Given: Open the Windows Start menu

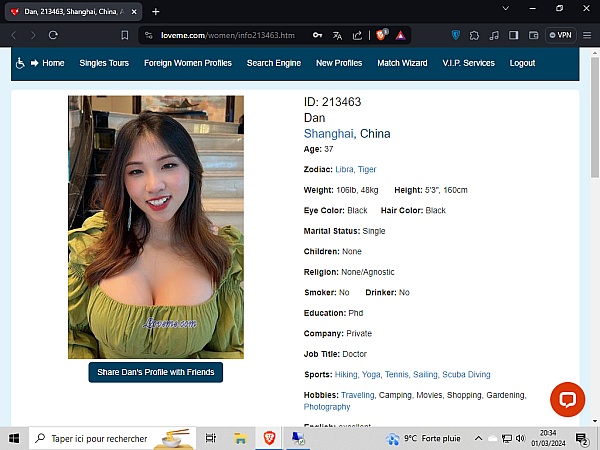Looking at the screenshot, I should tap(14, 438).
